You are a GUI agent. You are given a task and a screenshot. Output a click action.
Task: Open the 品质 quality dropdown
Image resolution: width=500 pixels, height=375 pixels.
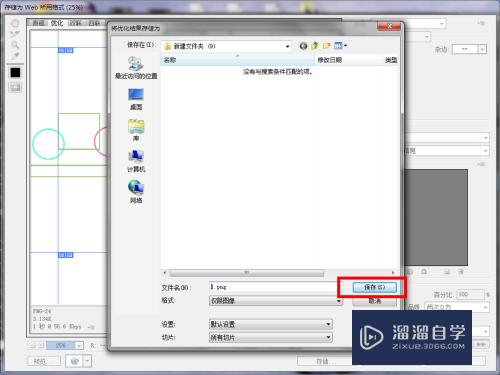click(x=457, y=307)
